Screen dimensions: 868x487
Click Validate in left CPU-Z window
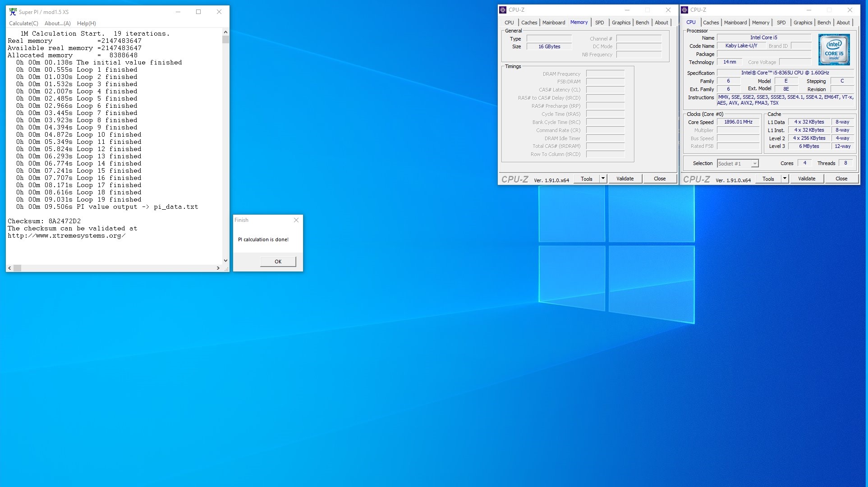pyautogui.click(x=625, y=179)
